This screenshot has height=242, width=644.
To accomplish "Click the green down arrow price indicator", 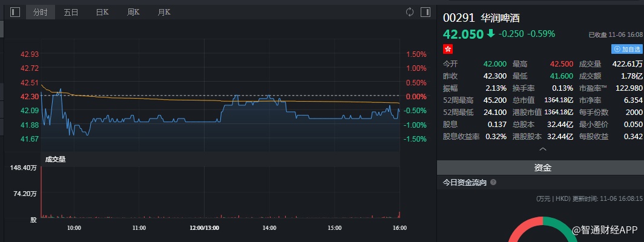I will click(490, 34).
